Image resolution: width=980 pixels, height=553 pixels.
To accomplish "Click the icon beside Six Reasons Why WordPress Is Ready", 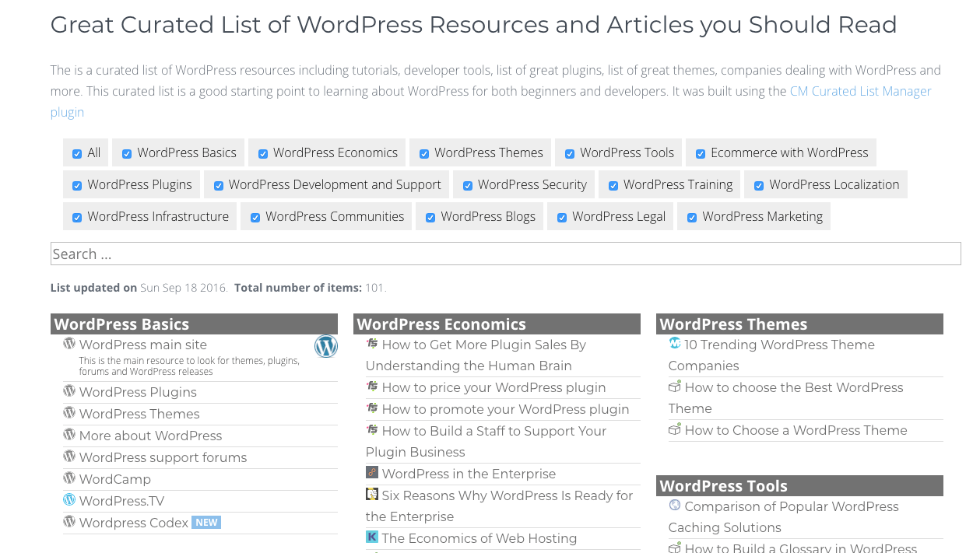I will [x=371, y=495].
